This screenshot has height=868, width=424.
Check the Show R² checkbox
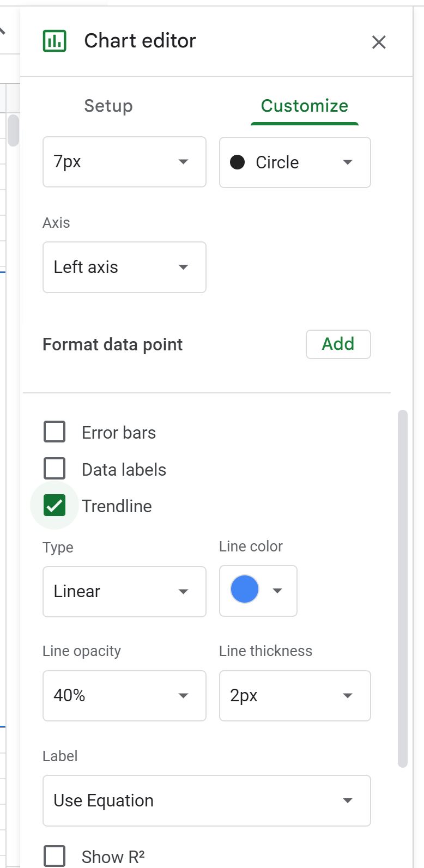[54, 856]
